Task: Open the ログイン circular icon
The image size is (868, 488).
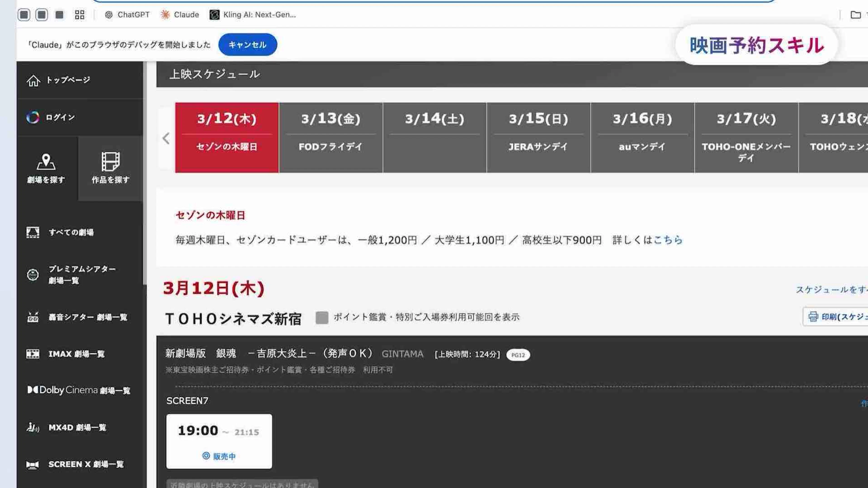Action: coord(33,117)
